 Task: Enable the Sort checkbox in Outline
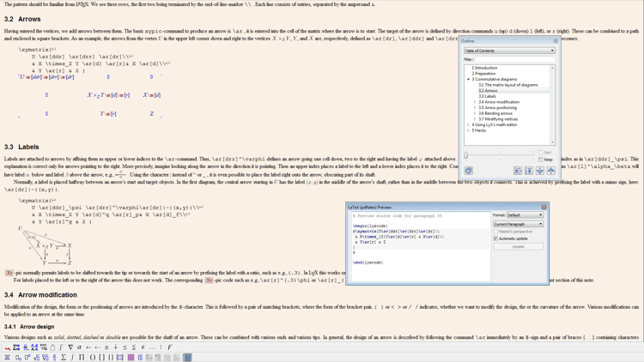click(541, 153)
